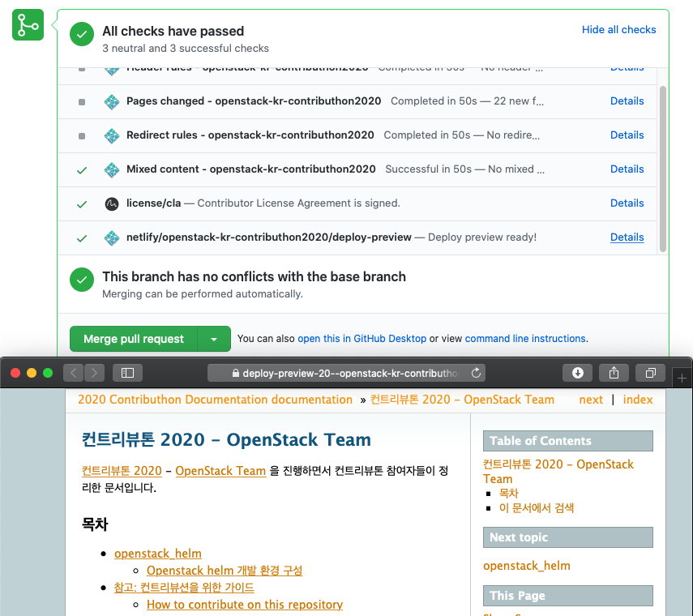693x616 pixels.
Task: Click the green checkmark beside no conflicts message
Action: [82, 280]
